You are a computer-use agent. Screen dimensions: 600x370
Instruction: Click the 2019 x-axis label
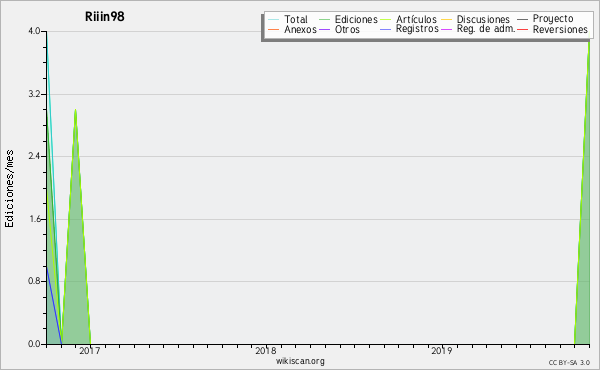point(442,350)
